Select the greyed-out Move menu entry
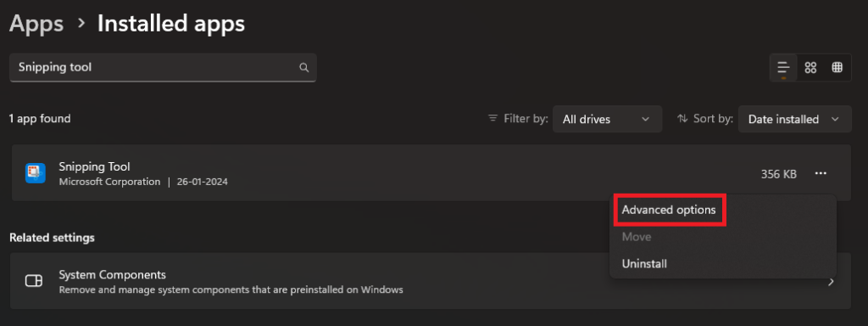Image resolution: width=868 pixels, height=326 pixels. (x=637, y=238)
